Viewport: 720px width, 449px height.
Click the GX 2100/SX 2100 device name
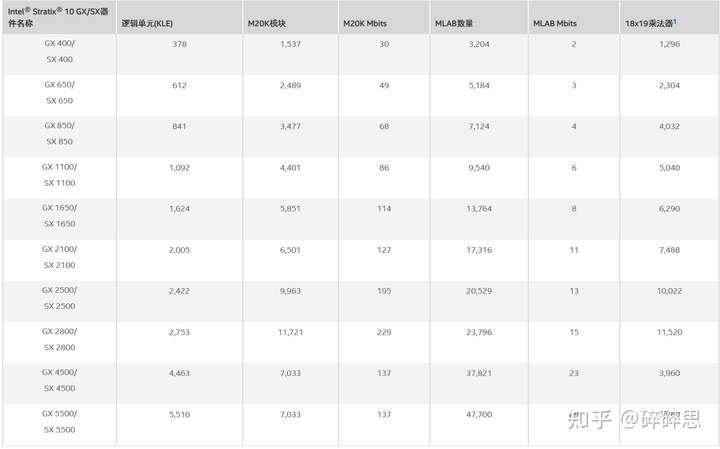click(x=60, y=257)
